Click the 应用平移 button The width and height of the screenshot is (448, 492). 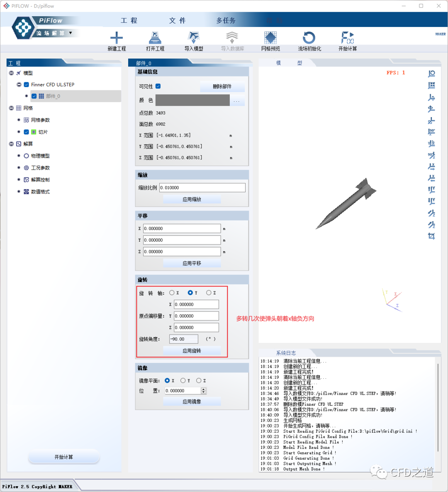tap(192, 263)
